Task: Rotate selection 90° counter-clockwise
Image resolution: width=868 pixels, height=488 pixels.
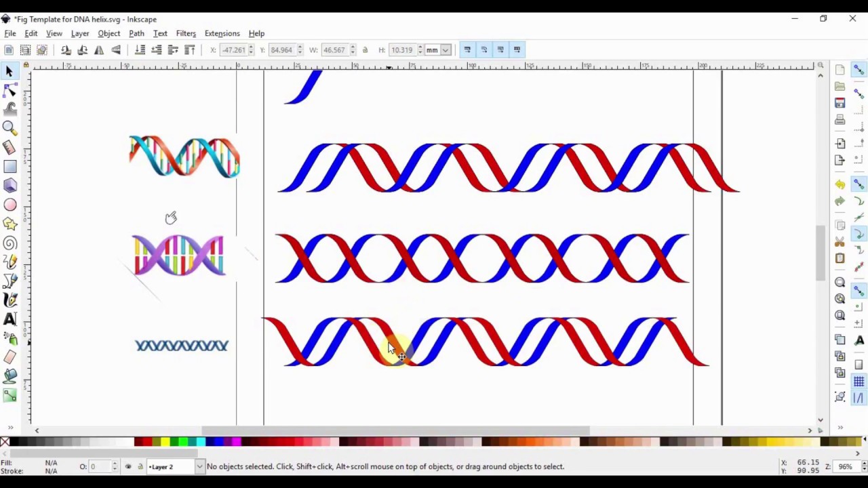Action: point(66,49)
